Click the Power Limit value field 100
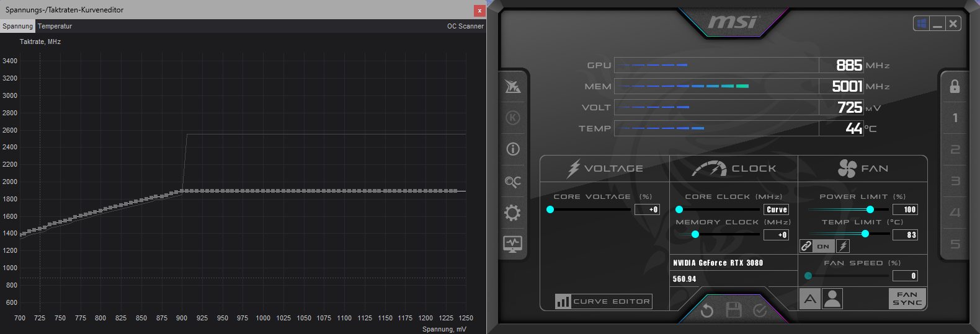 [x=905, y=209]
